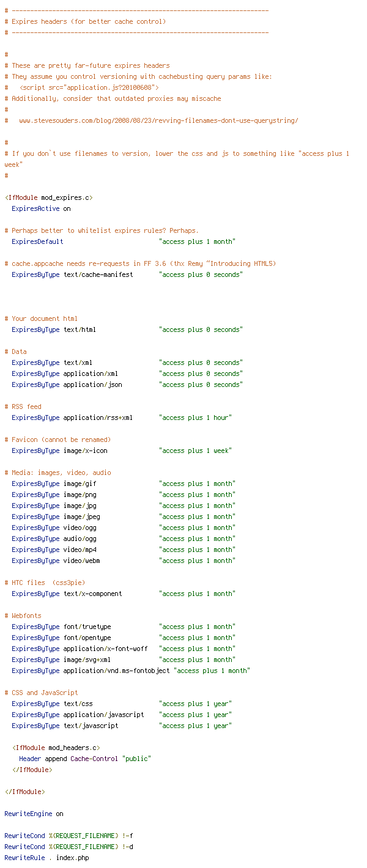Click the '# HTC files (css3pie)' comment
Screen dimensions: 367x868
[x=45, y=583]
